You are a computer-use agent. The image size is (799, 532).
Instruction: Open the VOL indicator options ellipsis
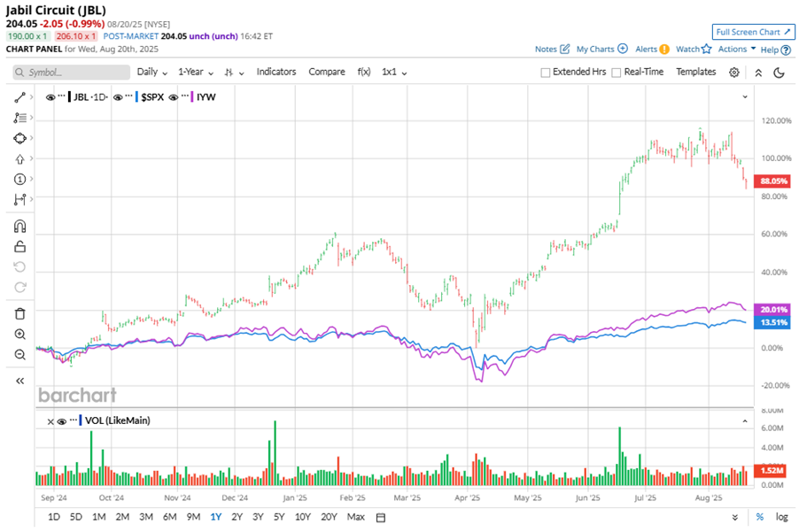coord(74,420)
